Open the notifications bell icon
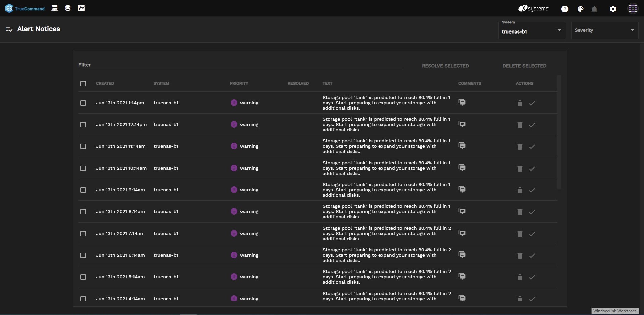The width and height of the screenshot is (644, 315). point(594,9)
